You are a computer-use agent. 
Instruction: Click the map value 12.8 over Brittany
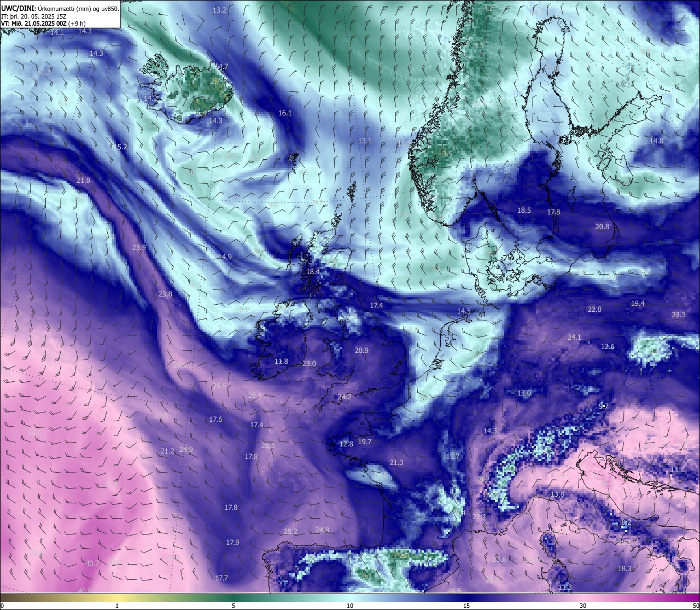pyautogui.click(x=346, y=444)
